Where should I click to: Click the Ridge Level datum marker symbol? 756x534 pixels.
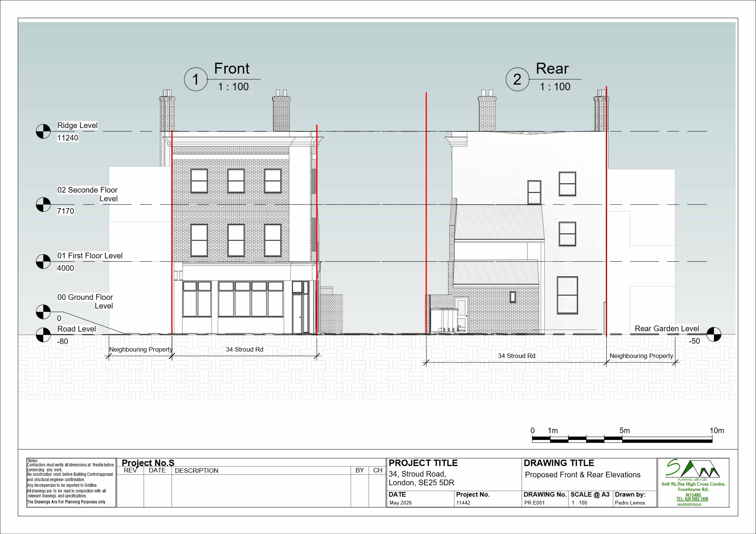coord(43,131)
